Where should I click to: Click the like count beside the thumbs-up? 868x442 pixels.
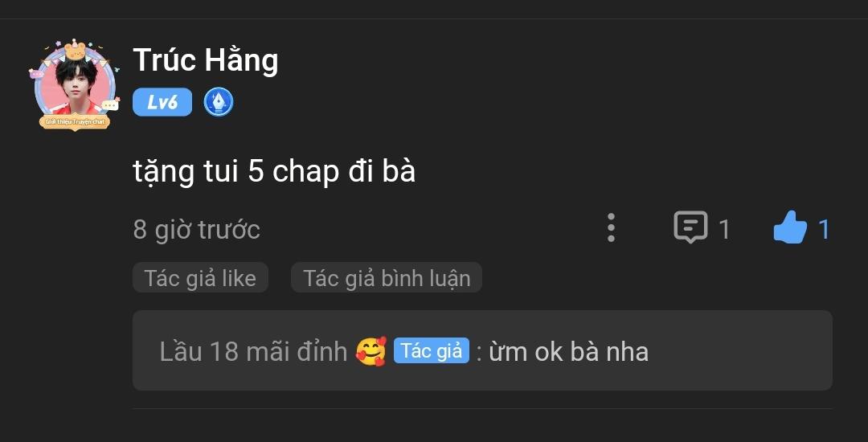824,229
